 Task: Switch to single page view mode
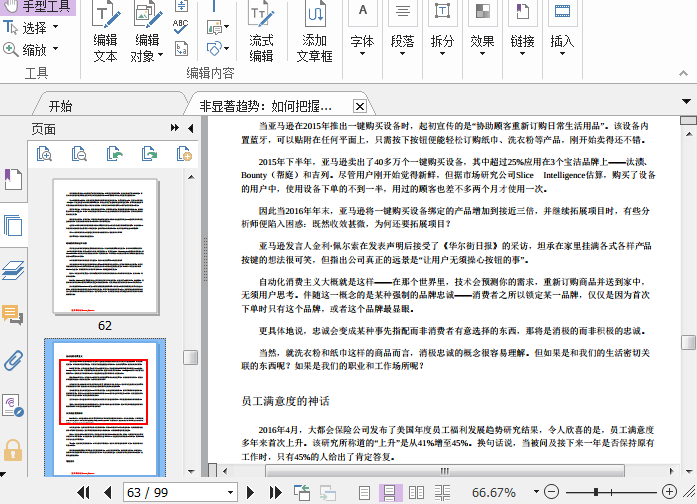365,492
